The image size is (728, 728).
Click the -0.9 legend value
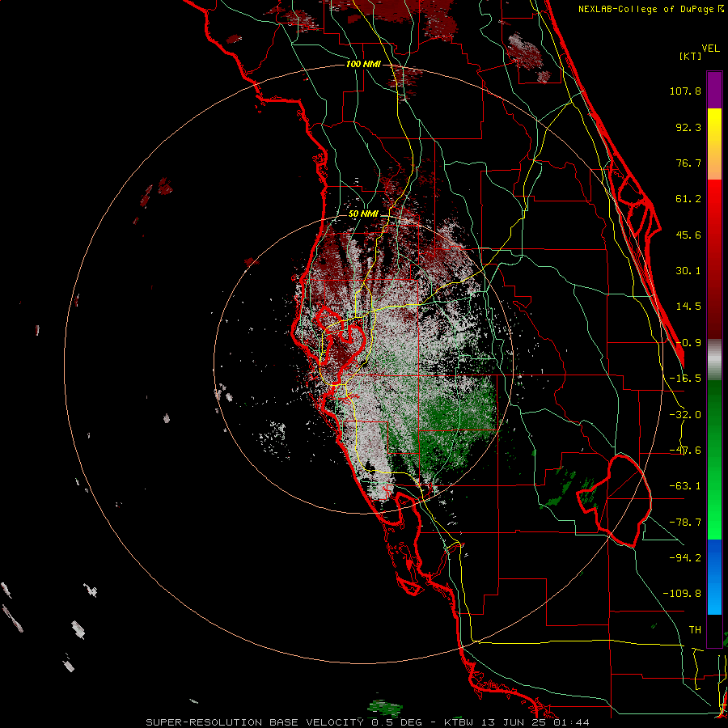[x=688, y=343]
